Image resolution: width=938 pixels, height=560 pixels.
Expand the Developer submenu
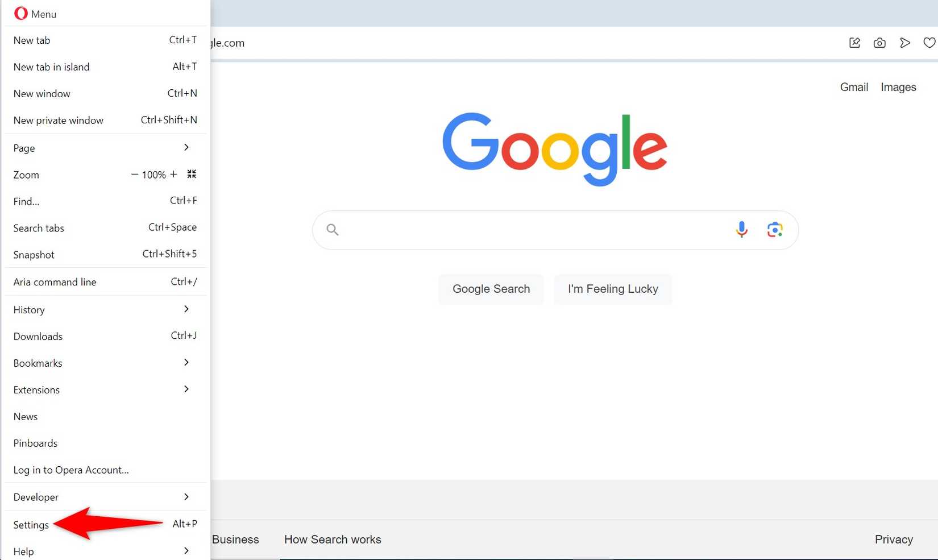(186, 496)
